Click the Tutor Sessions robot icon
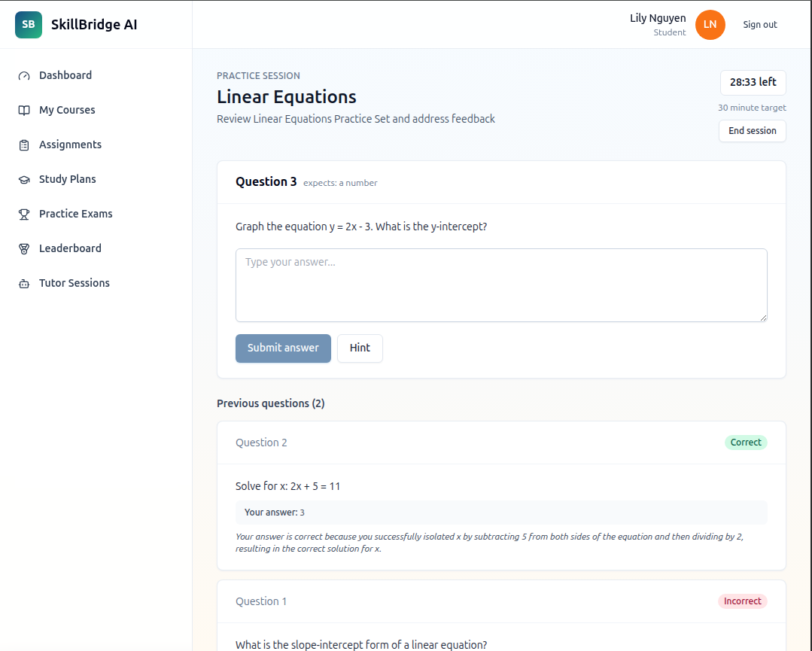The height and width of the screenshot is (651, 812). click(24, 283)
